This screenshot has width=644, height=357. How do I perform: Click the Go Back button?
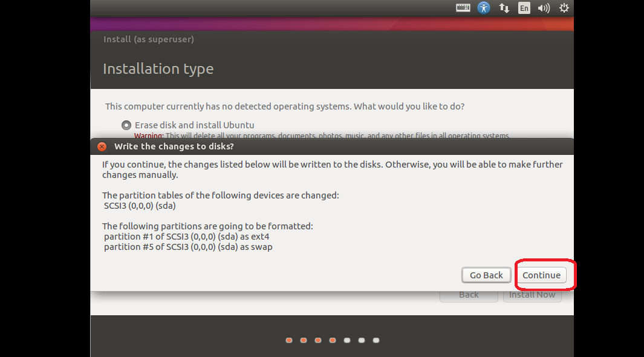[486, 275]
